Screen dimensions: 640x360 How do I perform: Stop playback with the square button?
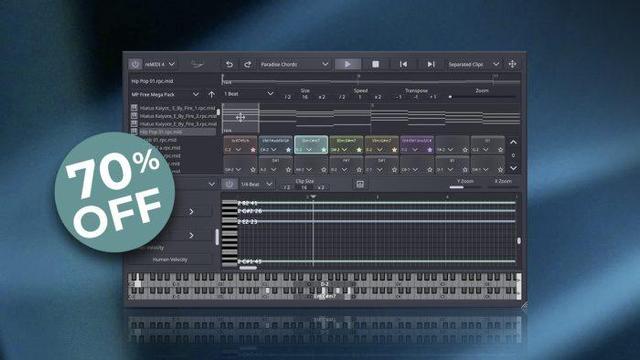(x=376, y=64)
